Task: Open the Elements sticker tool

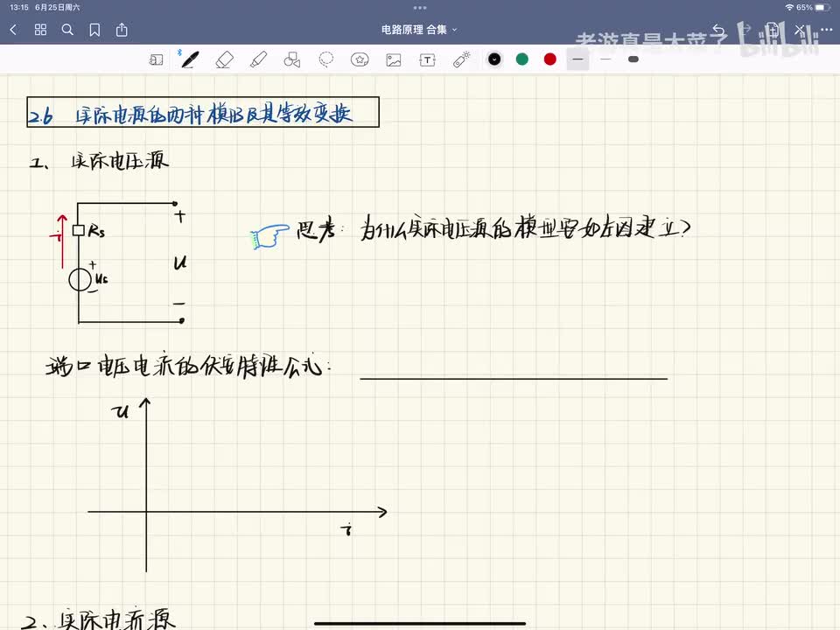Action: (x=360, y=59)
